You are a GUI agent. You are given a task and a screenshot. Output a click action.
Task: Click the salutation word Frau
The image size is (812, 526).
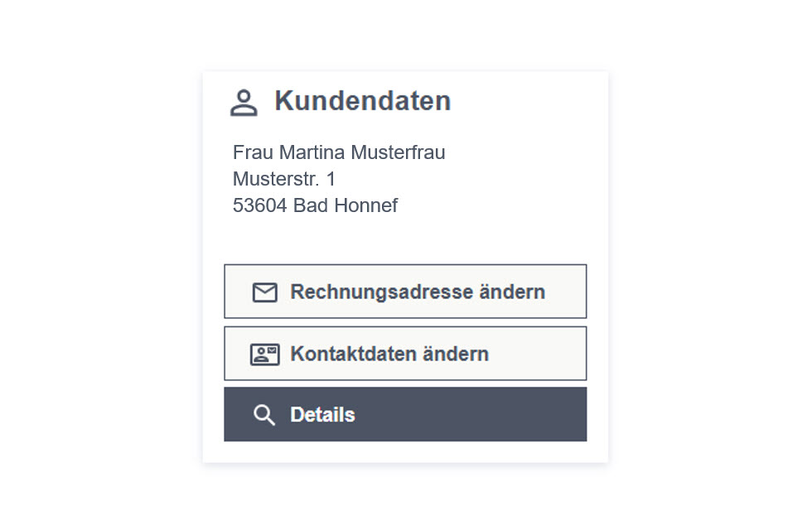[x=253, y=152]
